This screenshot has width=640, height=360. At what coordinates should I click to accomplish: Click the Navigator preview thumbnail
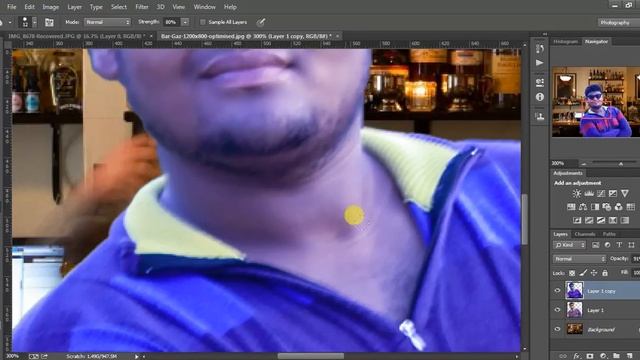click(596, 102)
